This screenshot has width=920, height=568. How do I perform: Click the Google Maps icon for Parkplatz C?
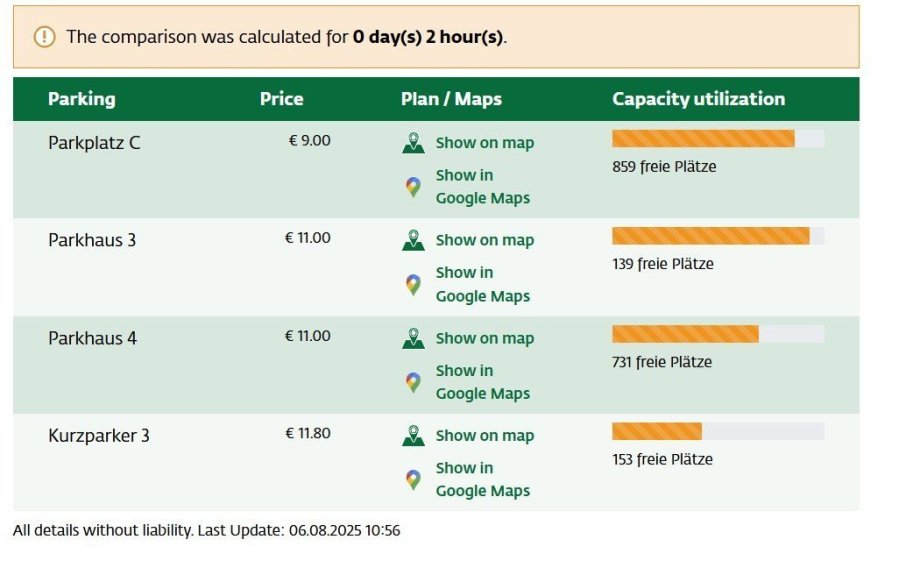413,187
